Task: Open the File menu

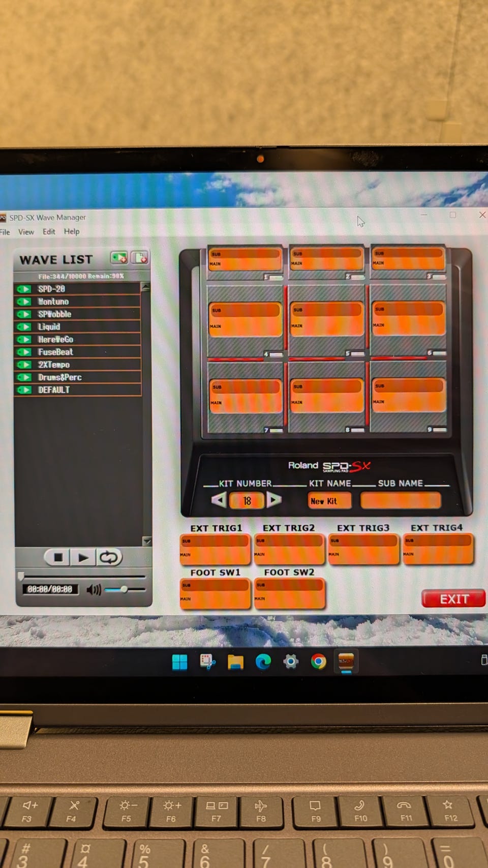Action: coord(5,232)
